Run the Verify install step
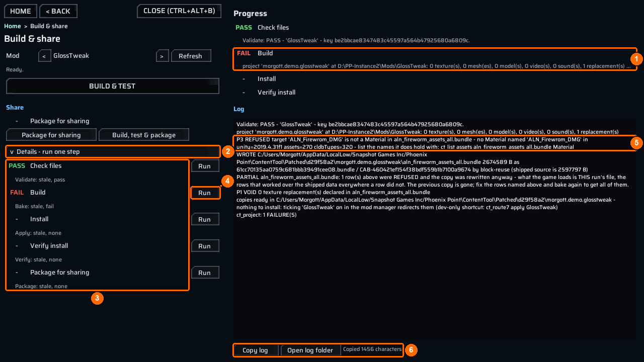The image size is (644, 362). pos(204,246)
